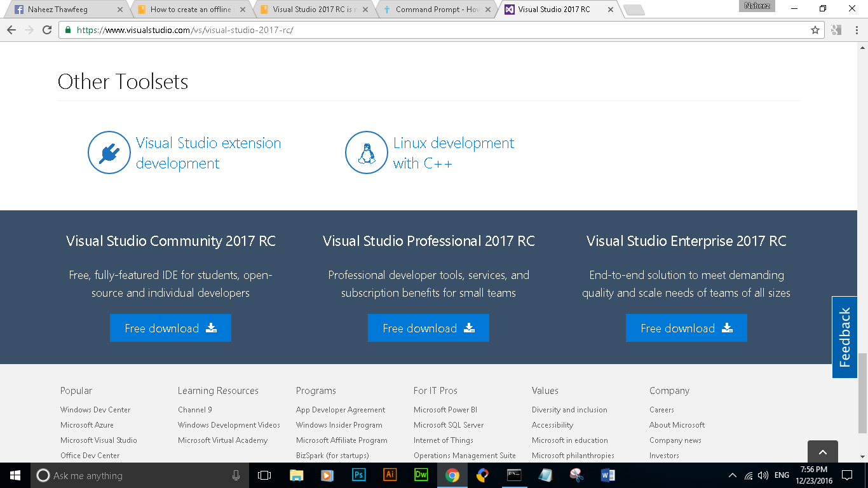The image size is (868, 488).
Task: Open Linux development with C++ link
Action: coord(454,153)
